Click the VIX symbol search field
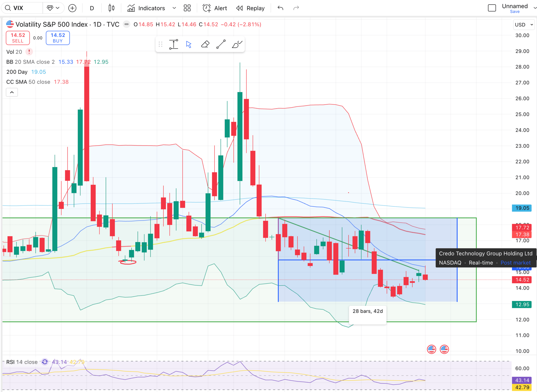The image size is (537, 392). pyautogui.click(x=22, y=8)
